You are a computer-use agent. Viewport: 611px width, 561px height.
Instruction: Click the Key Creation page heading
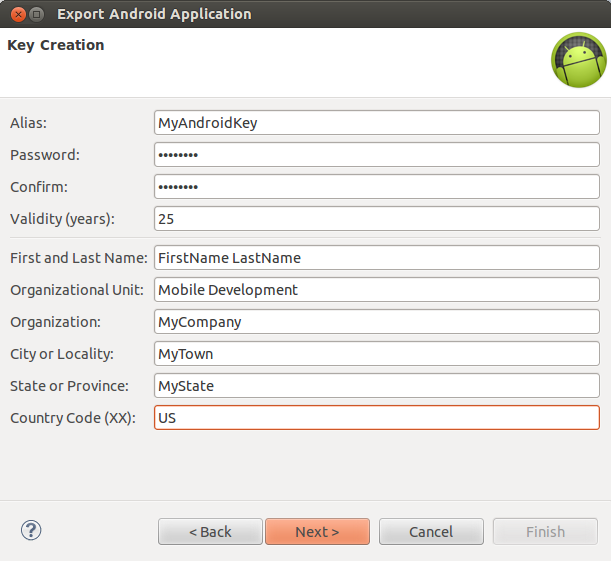56,45
